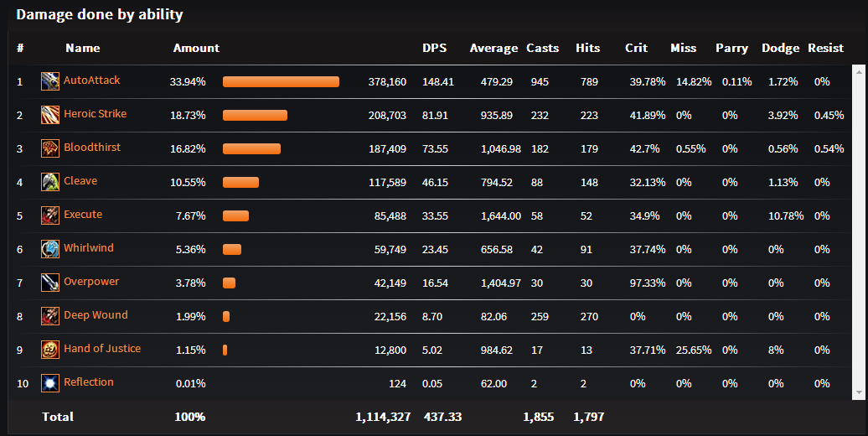Click the scroll-up arrow of table scrollbar
The height and width of the screenshot is (436, 868).
(x=857, y=72)
